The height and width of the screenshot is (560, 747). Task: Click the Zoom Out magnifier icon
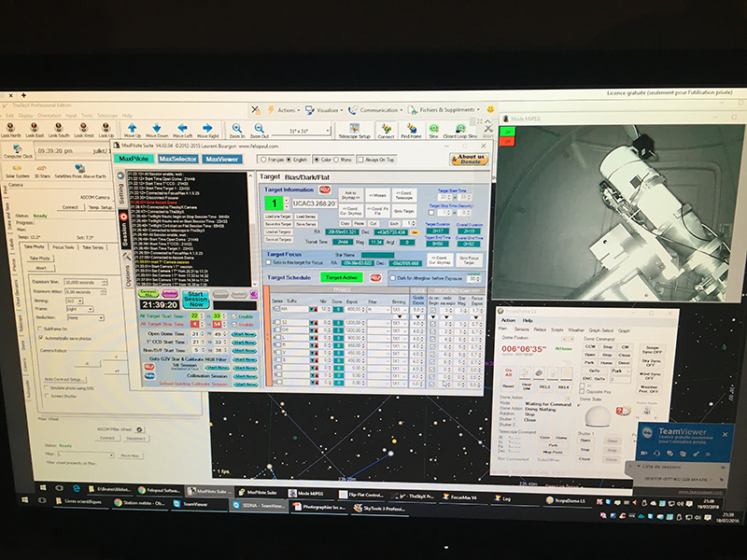(x=259, y=128)
